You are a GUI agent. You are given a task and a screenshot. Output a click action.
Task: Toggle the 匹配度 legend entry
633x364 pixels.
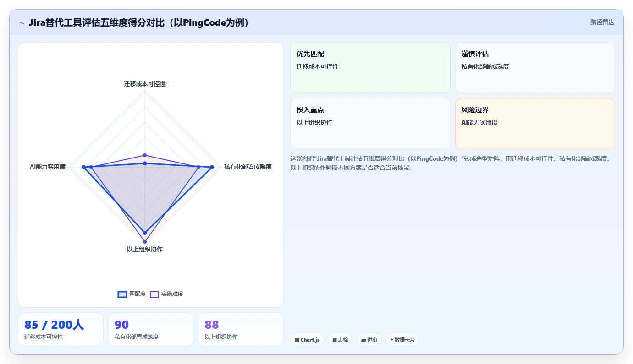132,294
